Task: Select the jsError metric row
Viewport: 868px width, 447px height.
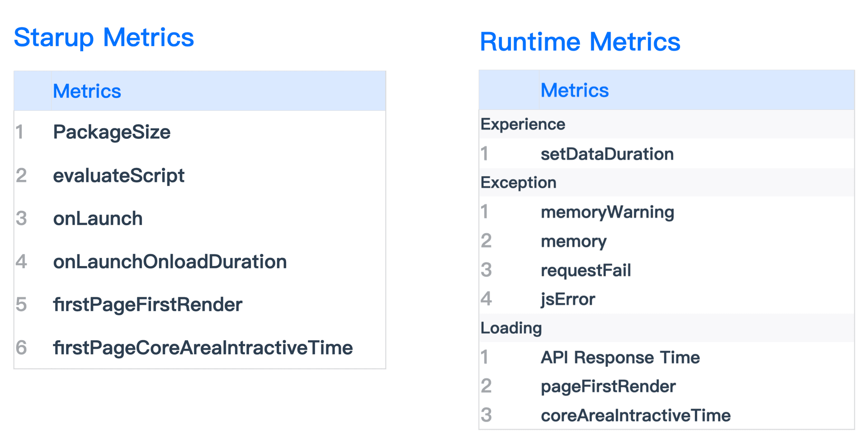Action: [x=568, y=299]
